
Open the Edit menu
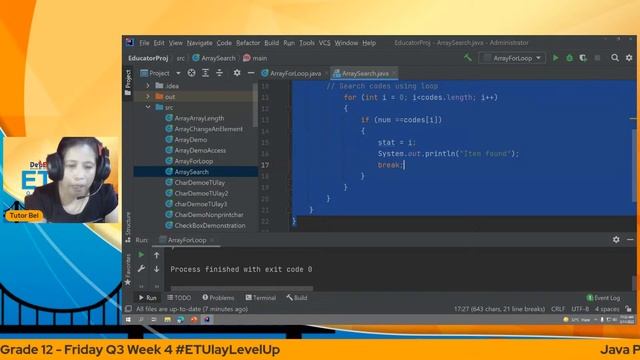[159, 43]
